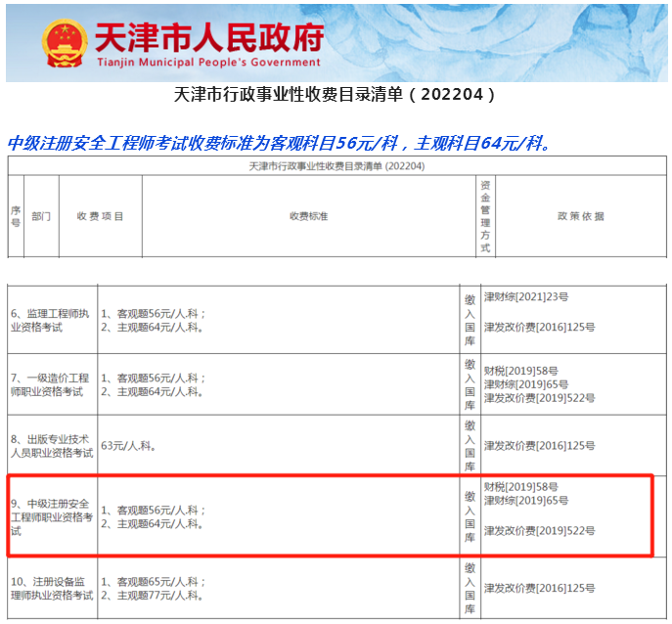Click row 10 注册设备监理师执业资格考试 item
672x624 pixels.
[51, 588]
